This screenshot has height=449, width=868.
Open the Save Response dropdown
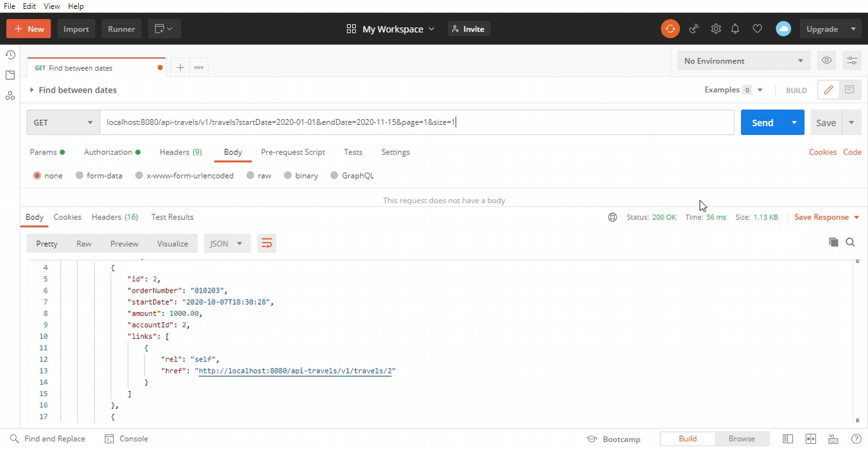(826, 217)
